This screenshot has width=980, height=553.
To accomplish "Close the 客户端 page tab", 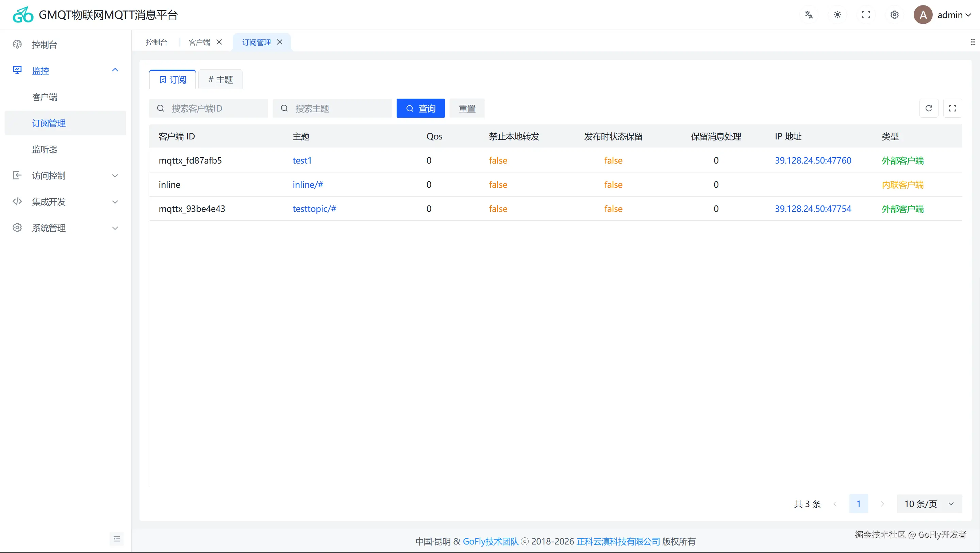I will [x=219, y=42].
